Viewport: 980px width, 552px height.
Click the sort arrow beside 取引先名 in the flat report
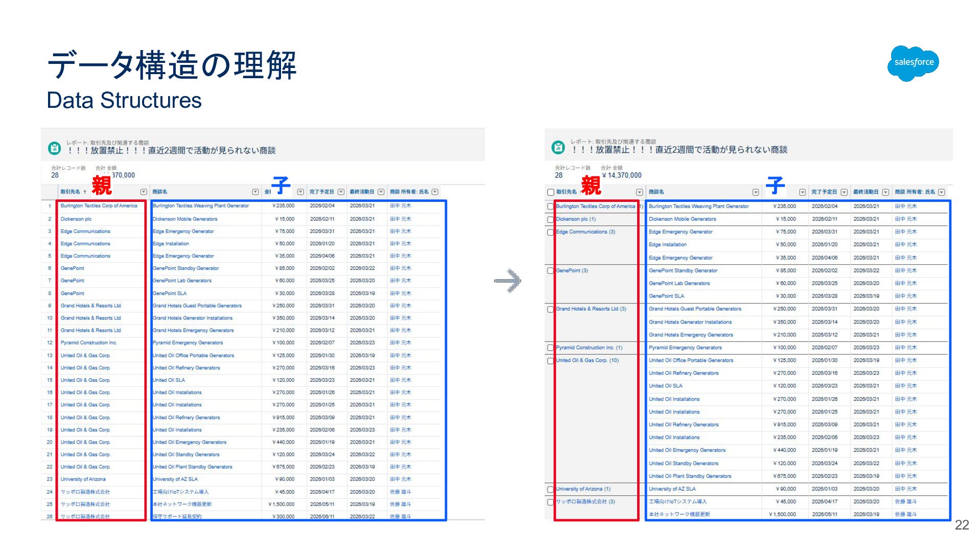pyautogui.click(x=85, y=192)
